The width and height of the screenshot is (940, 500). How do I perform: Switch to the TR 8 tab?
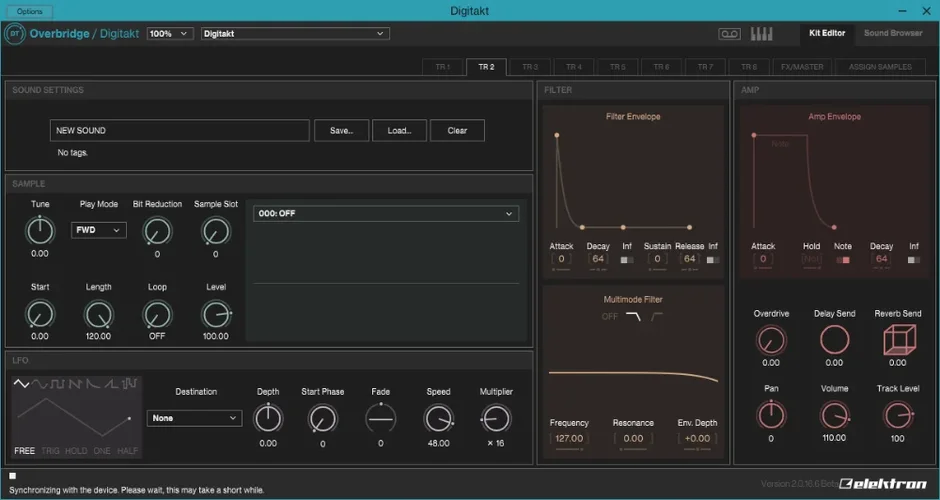[x=749, y=67]
